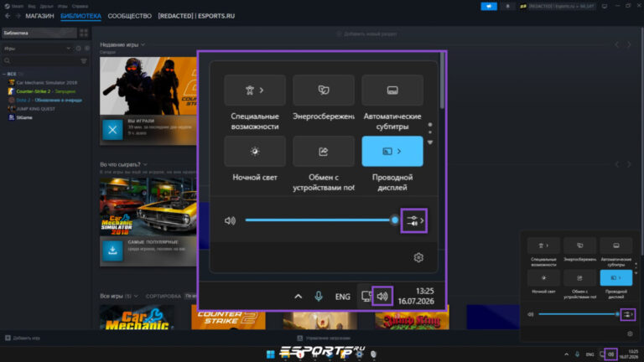The image size is (644, 362).
Task: Open the Steam announcements megaphone button
Action: pos(489,6)
